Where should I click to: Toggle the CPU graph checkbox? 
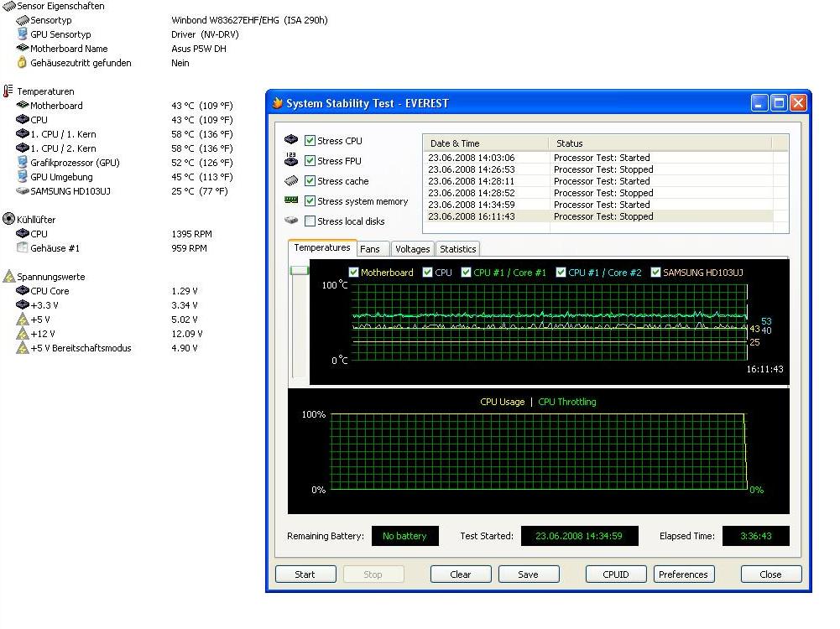[427, 273]
